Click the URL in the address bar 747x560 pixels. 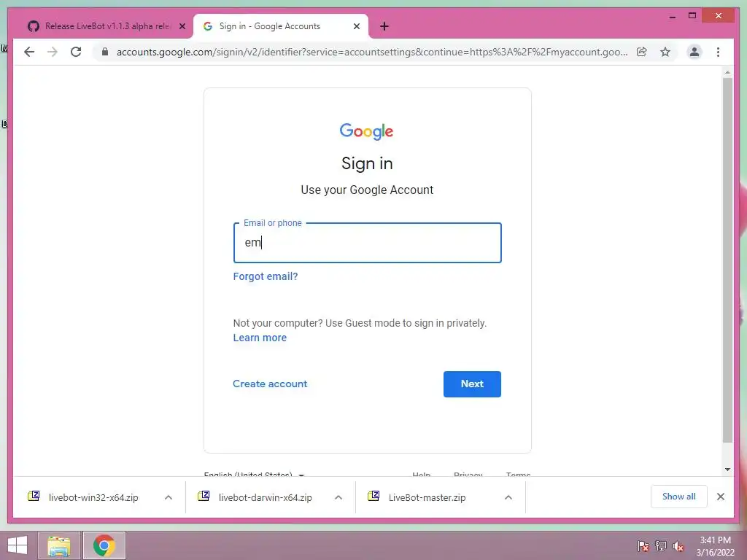coord(372,52)
